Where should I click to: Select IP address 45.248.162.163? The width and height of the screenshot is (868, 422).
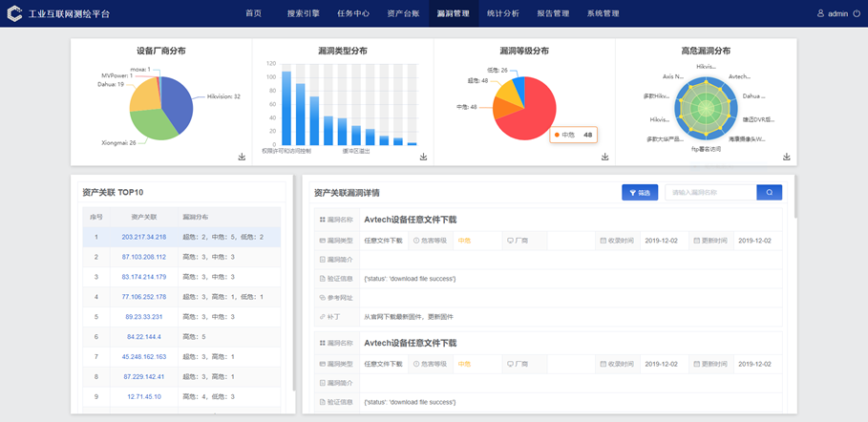coord(144,356)
